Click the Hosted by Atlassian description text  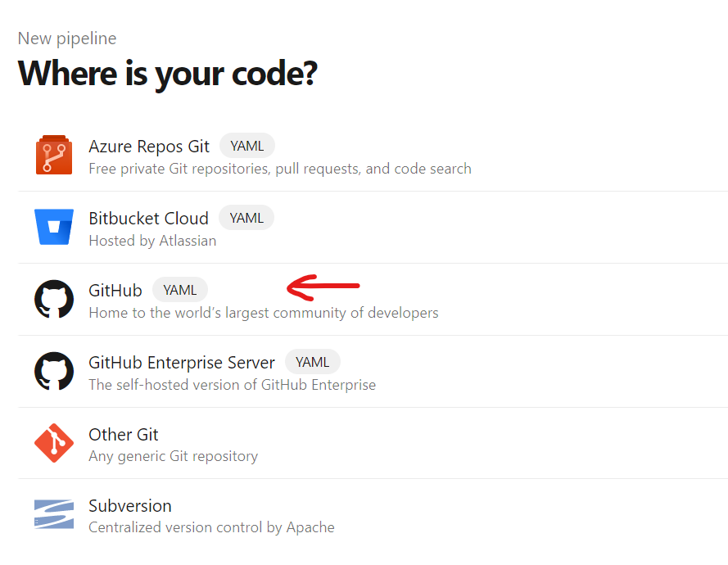[152, 240]
